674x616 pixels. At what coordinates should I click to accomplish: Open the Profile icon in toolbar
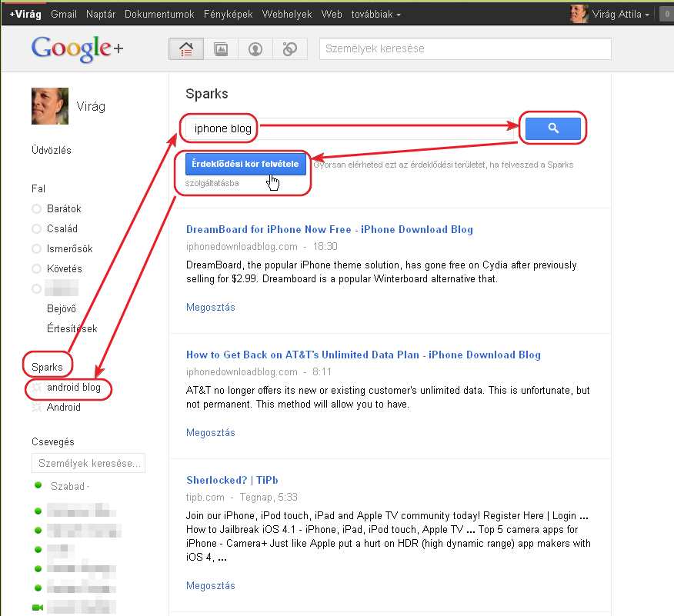tap(255, 49)
